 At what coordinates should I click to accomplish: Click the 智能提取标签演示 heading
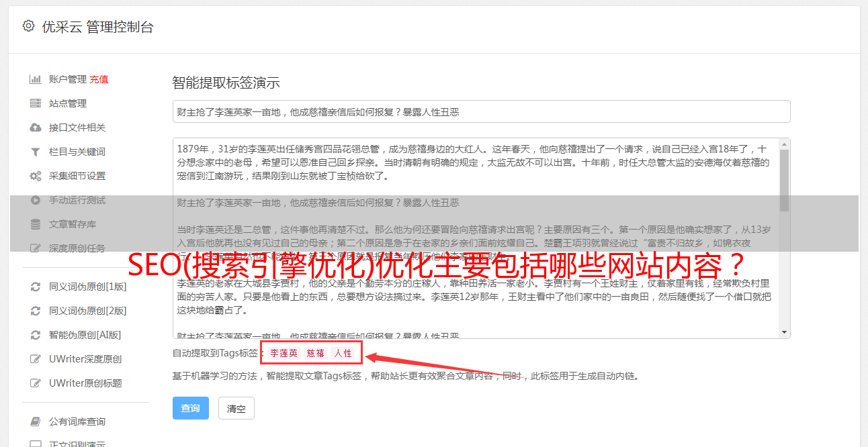click(226, 83)
